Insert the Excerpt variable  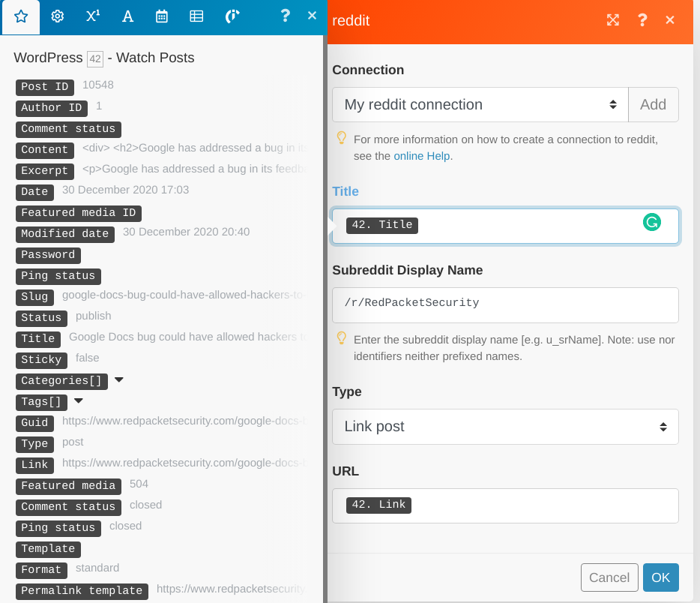(45, 171)
